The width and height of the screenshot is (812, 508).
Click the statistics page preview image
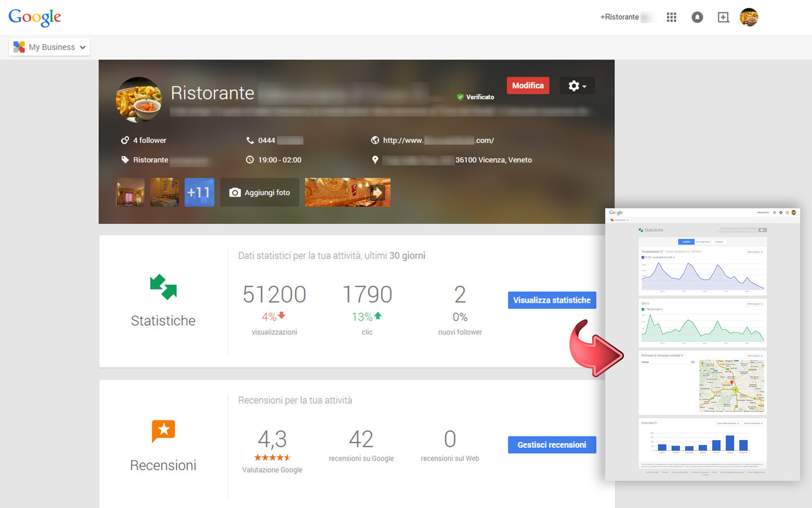[x=703, y=344]
